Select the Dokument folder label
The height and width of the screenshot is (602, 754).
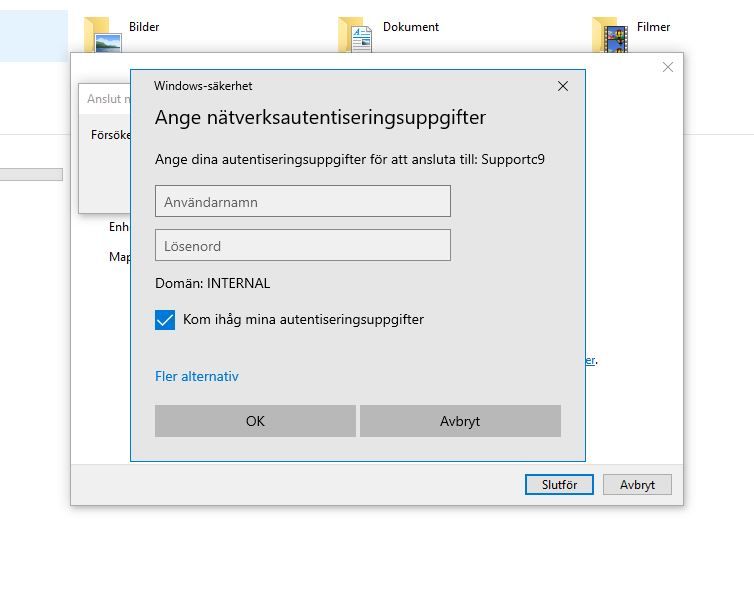[x=411, y=27]
